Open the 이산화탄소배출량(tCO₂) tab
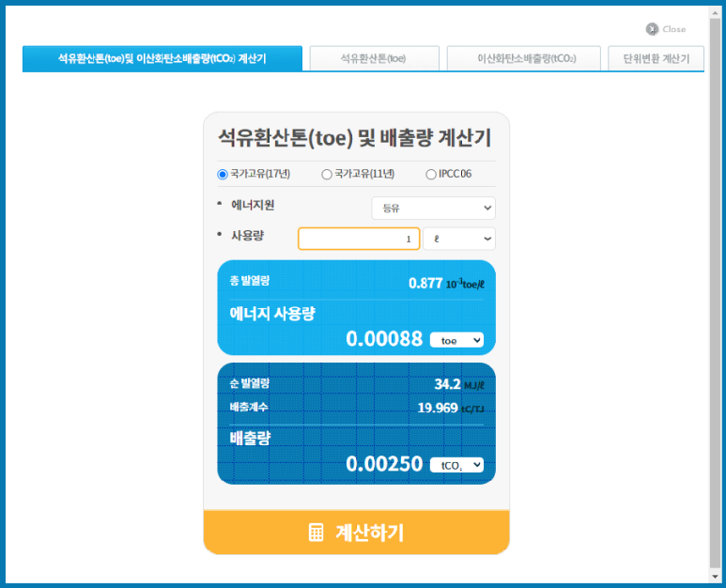Viewport: 726px width, 588px height. (x=524, y=58)
